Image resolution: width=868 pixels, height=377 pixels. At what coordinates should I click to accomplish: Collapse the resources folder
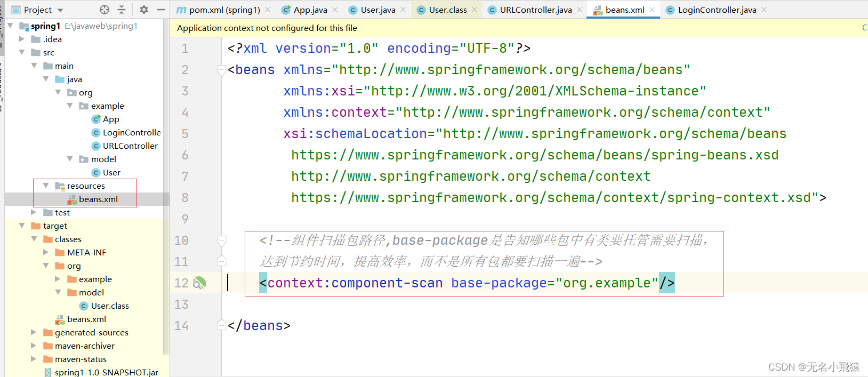(46, 186)
